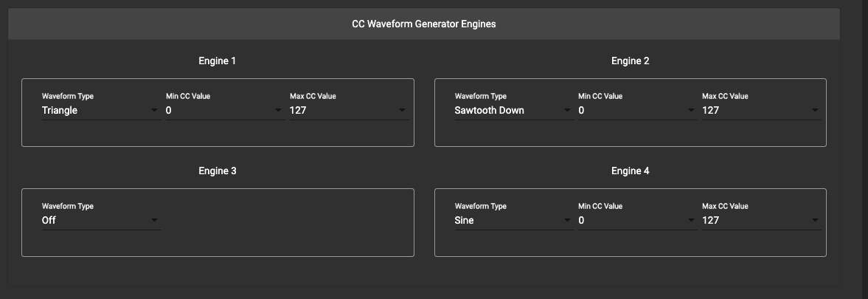Click the Engine 3 heading
Image resolution: width=868 pixels, height=299 pixels.
pyautogui.click(x=218, y=171)
